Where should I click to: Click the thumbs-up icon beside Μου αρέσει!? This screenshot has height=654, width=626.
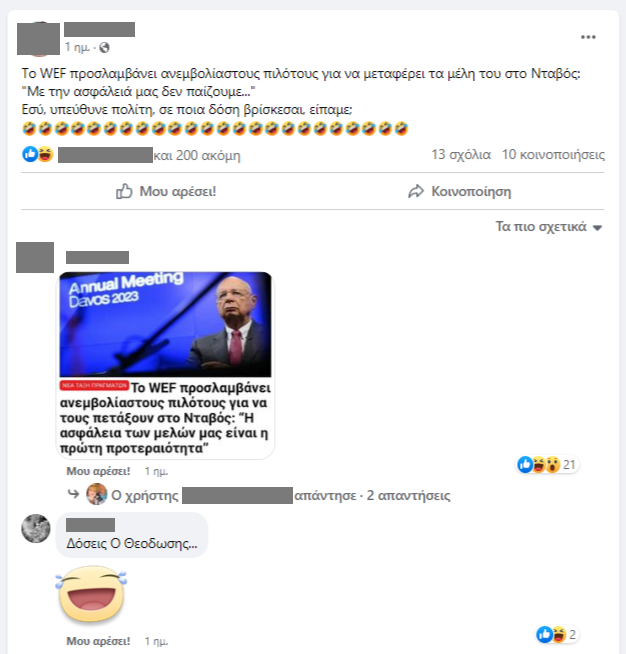124,191
